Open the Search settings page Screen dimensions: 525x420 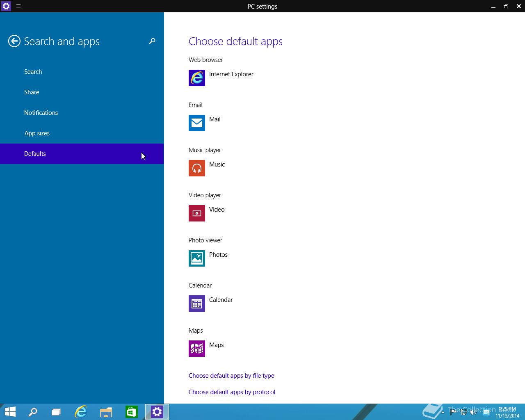tap(82, 72)
